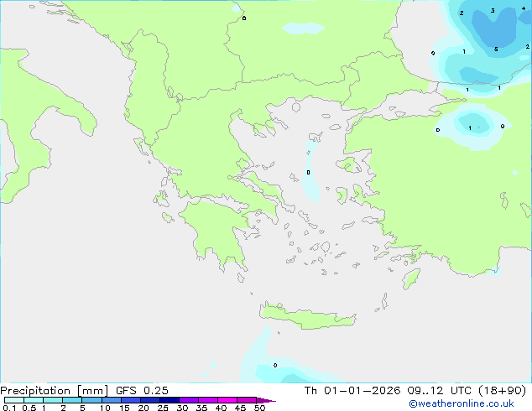
Task: Click the 'Precipitation [mm]' title text
Action: (x=55, y=391)
